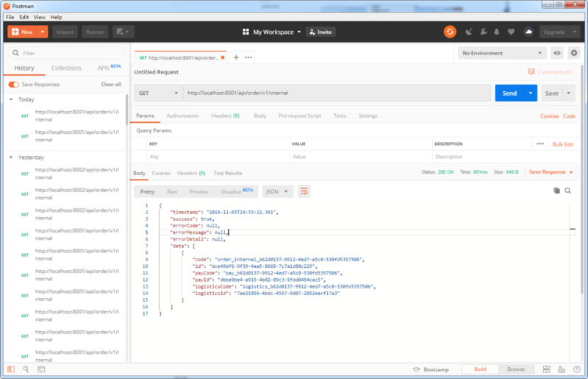Open the GET method dropdown

point(158,93)
